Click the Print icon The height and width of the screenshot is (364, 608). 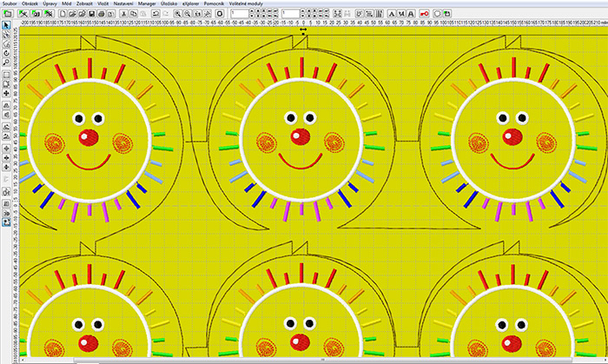[102, 14]
